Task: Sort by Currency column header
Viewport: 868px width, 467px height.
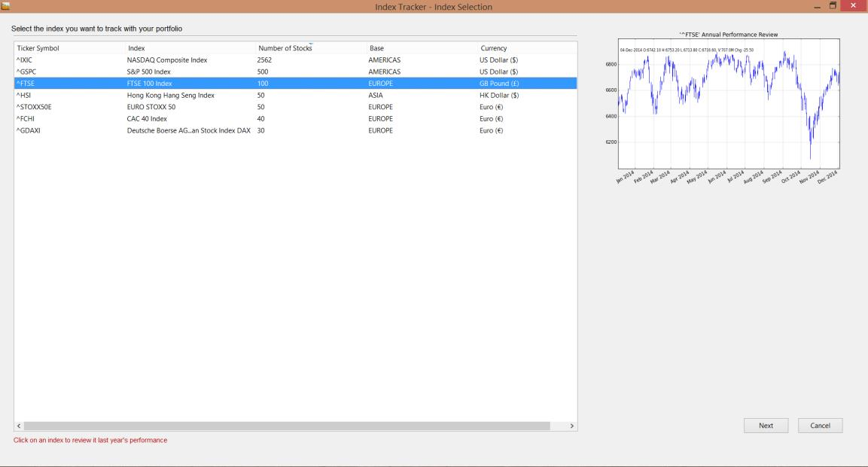Action: (527, 48)
